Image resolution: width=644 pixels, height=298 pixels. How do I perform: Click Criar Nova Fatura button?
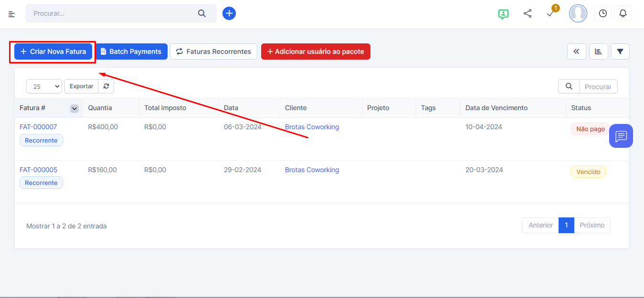point(53,51)
